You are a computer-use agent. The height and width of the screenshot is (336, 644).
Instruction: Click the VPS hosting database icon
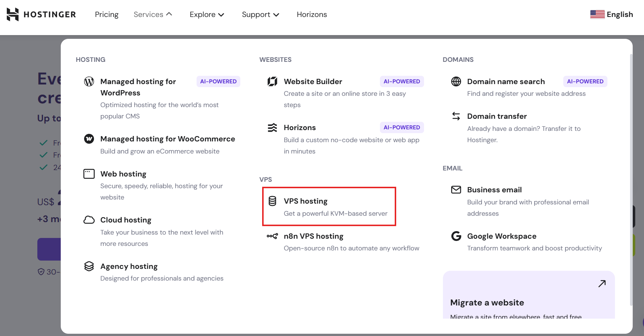point(272,201)
